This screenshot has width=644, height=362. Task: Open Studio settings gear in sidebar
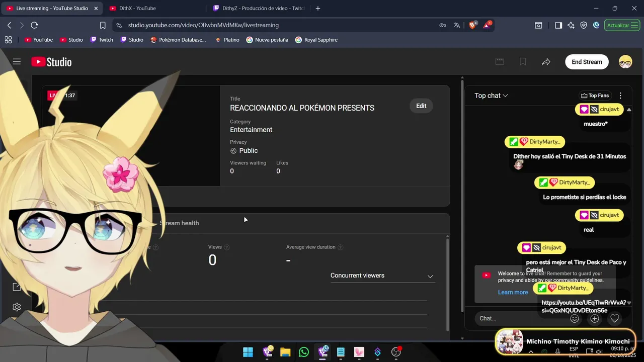point(17,307)
